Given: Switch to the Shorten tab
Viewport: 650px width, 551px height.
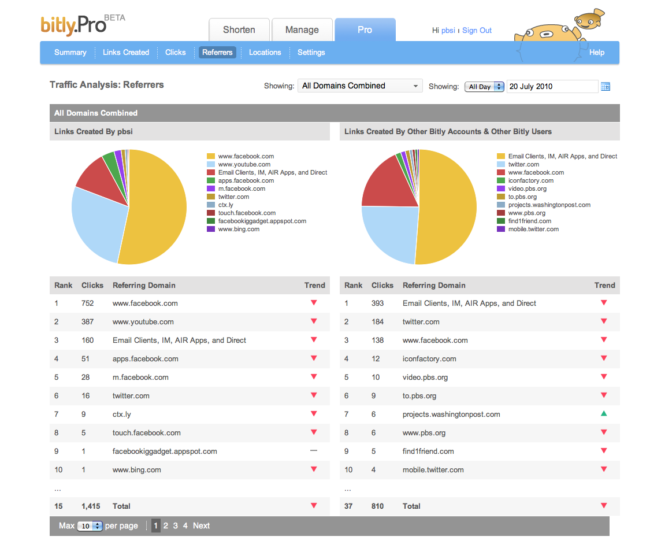Looking at the screenshot, I should [239, 30].
